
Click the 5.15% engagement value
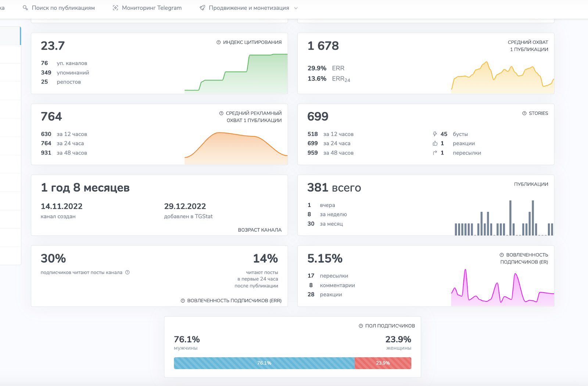pos(325,258)
